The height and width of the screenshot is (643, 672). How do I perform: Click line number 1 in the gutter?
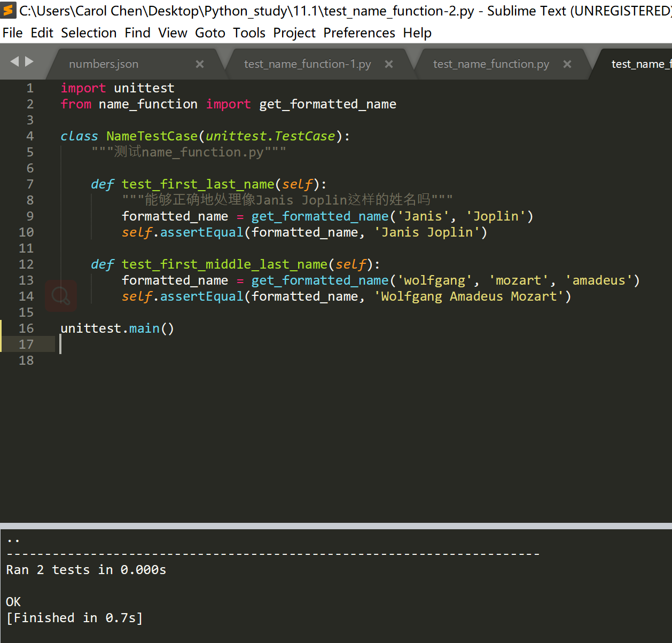(30, 88)
